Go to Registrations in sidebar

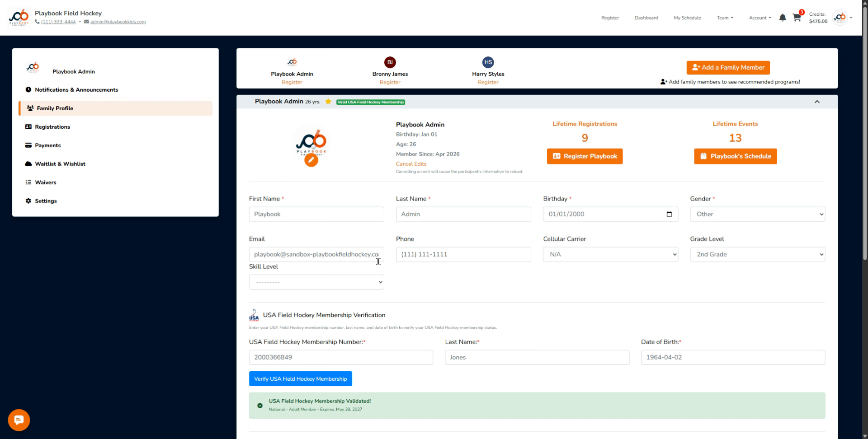(116, 127)
